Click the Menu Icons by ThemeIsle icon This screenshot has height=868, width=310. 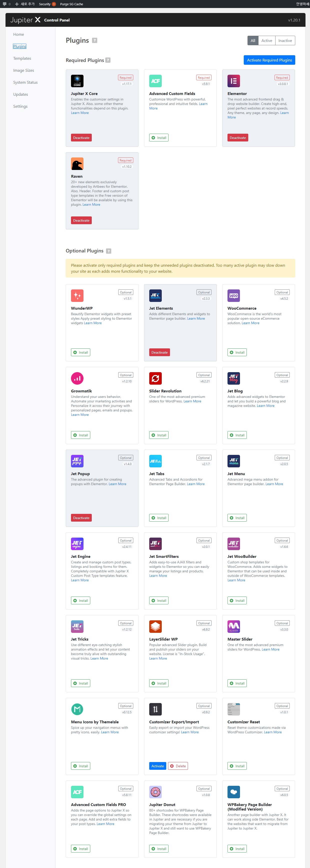coord(77,709)
